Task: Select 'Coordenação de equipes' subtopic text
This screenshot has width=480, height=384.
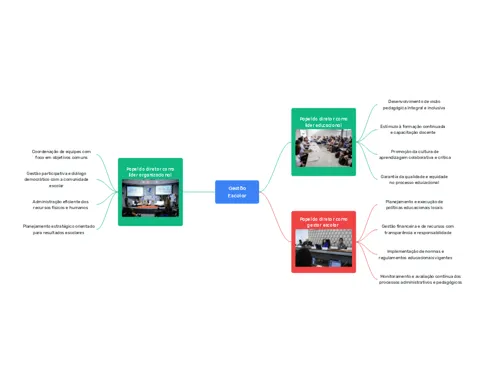Action: click(61, 154)
